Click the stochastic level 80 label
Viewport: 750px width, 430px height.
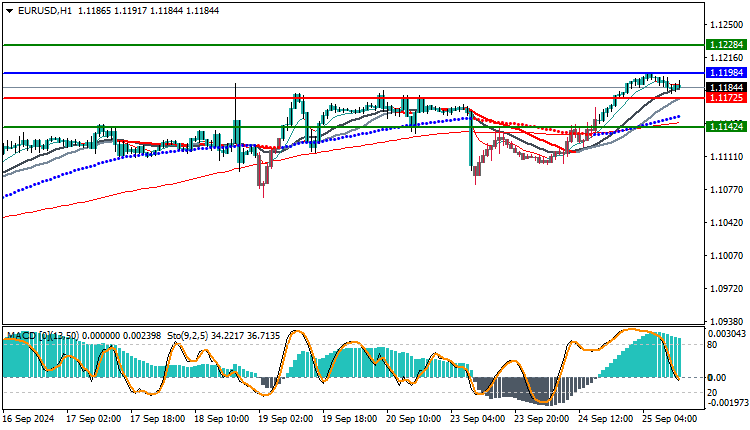pos(712,345)
